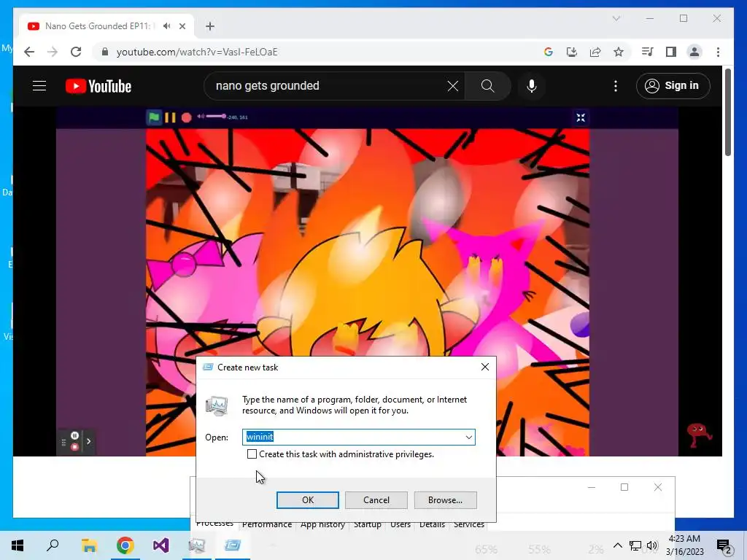The height and width of the screenshot is (560, 747).
Task: Click the YouTube search box text
Action: coord(267,86)
